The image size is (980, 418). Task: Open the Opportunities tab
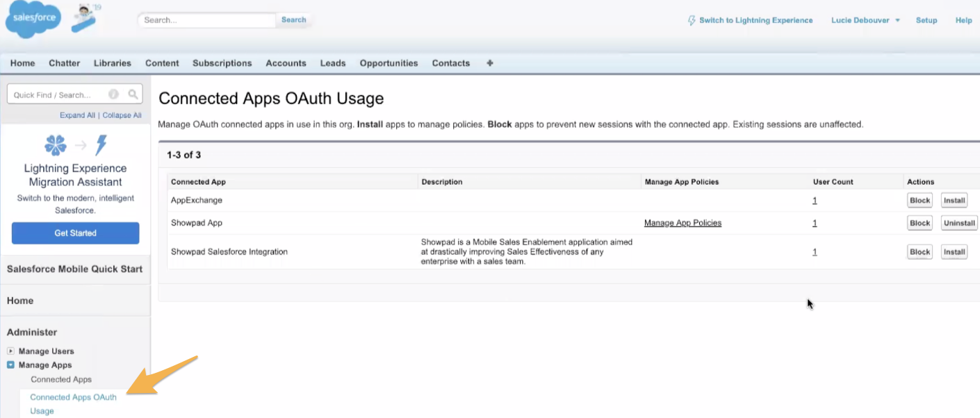pyautogui.click(x=389, y=63)
